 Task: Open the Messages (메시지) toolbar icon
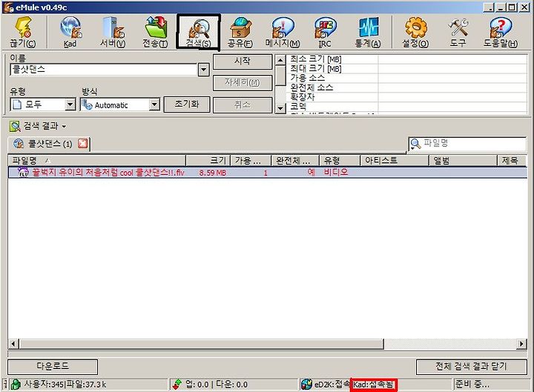pyautogui.click(x=283, y=32)
